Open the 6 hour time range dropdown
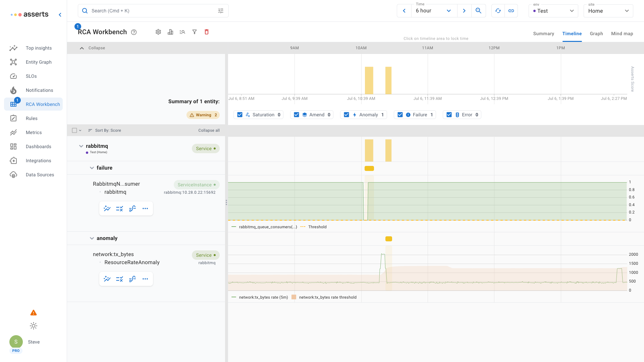This screenshot has height=362, width=644. pos(434,11)
